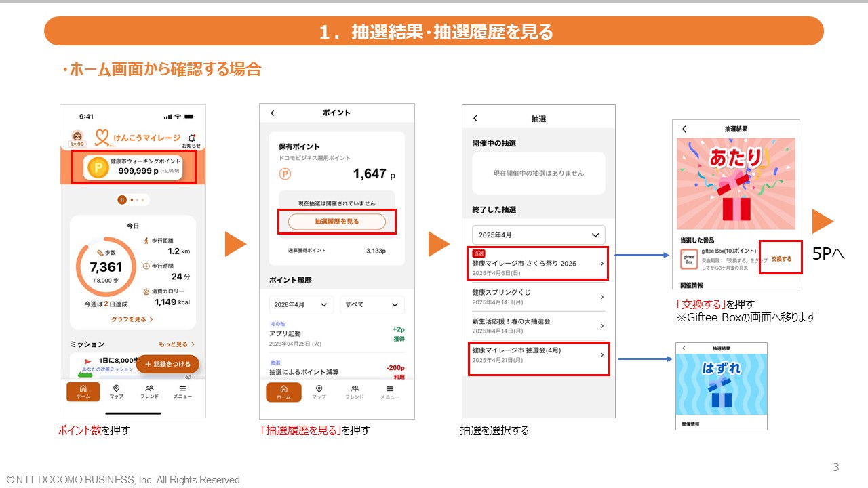Select フレンド tab on the ポイント screen
The image size is (868, 488).
[x=354, y=392]
